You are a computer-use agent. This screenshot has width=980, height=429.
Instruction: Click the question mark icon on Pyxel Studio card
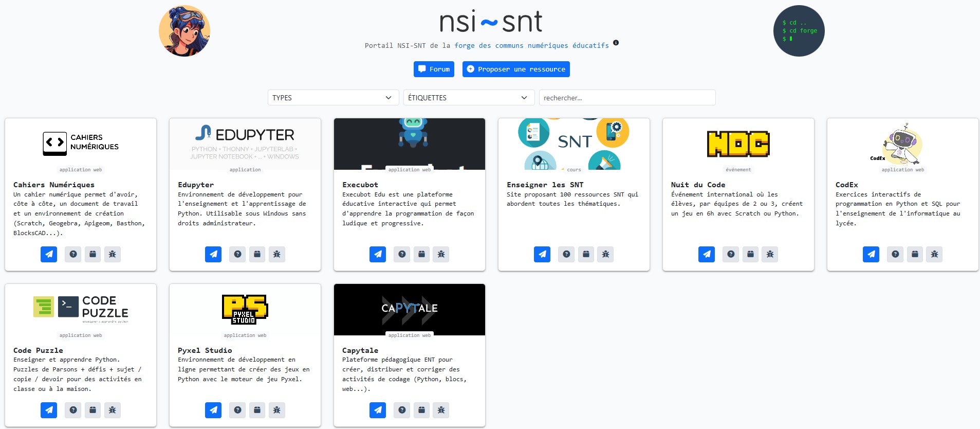point(237,410)
